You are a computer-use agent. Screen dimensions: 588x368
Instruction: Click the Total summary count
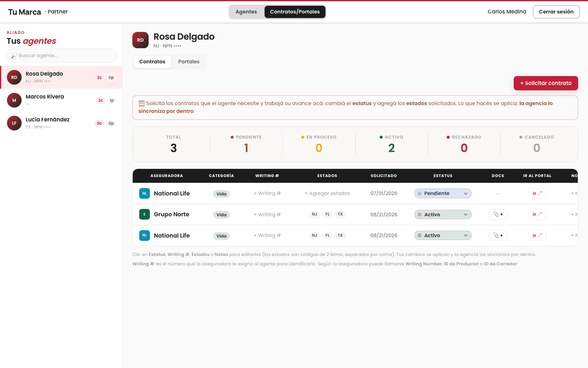tap(174, 148)
